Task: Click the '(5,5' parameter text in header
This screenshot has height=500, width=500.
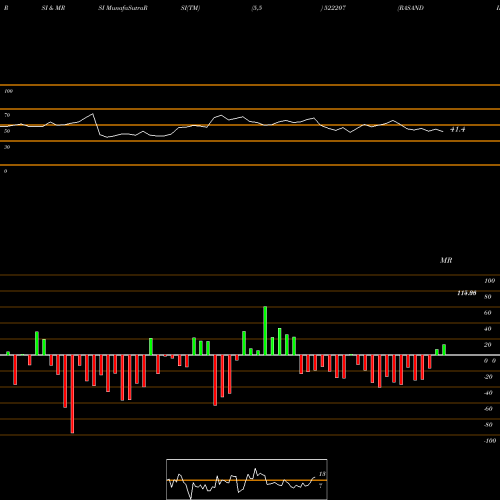Action: pyautogui.click(x=257, y=8)
